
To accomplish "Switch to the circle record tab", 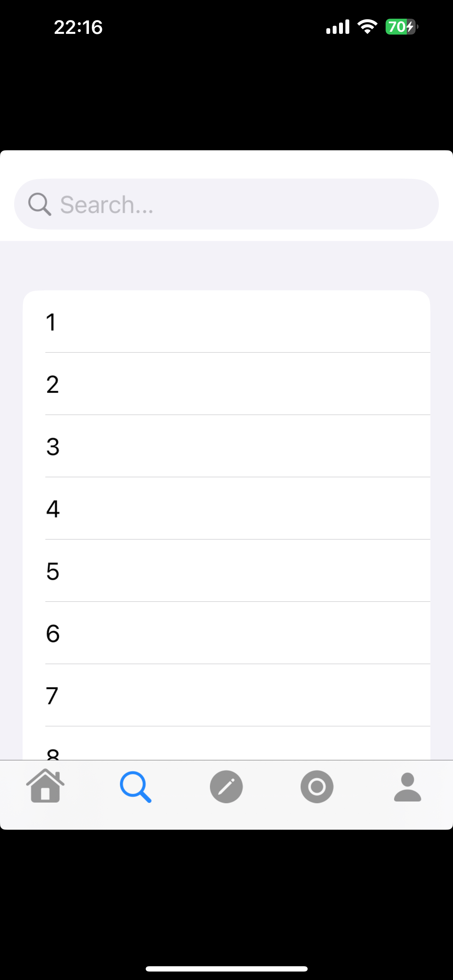I will click(x=317, y=787).
